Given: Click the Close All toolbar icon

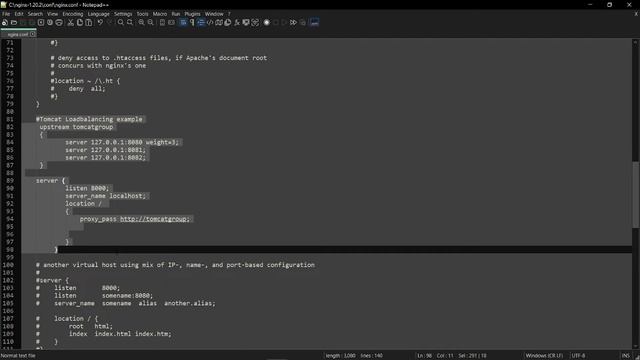Looking at the screenshot, I should [x=50, y=22].
